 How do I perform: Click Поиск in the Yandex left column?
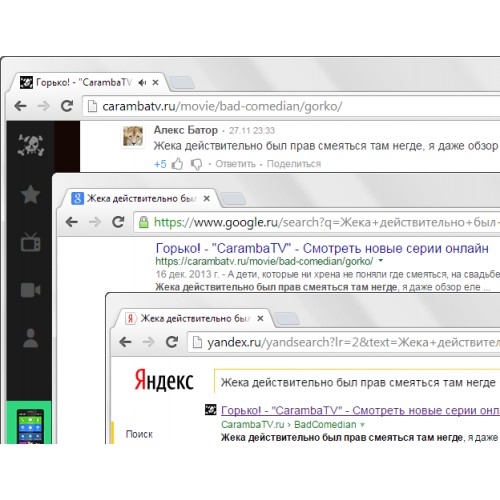tap(139, 434)
